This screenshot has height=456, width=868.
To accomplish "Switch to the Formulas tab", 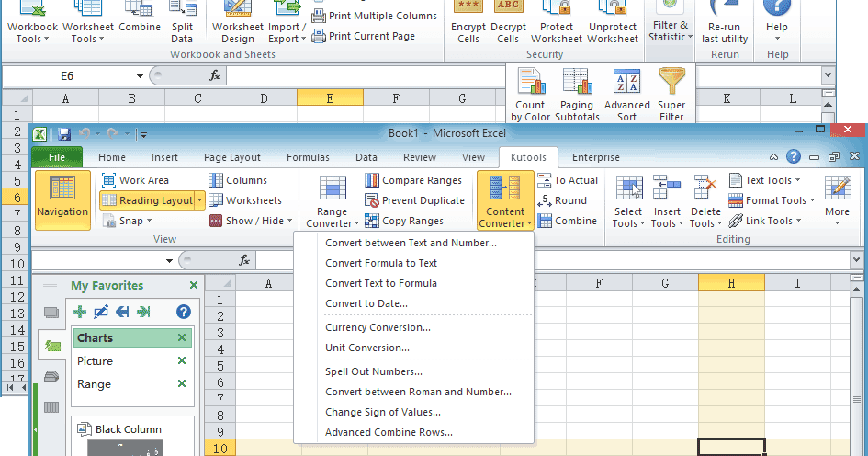I will click(x=308, y=157).
